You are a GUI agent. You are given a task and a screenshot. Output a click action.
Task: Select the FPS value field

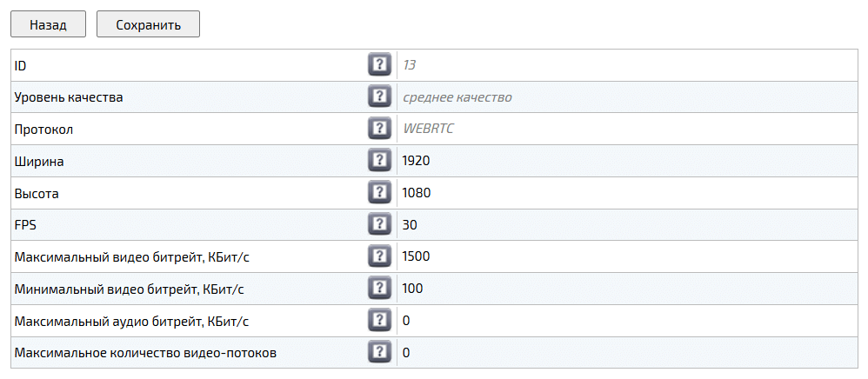tap(626, 224)
